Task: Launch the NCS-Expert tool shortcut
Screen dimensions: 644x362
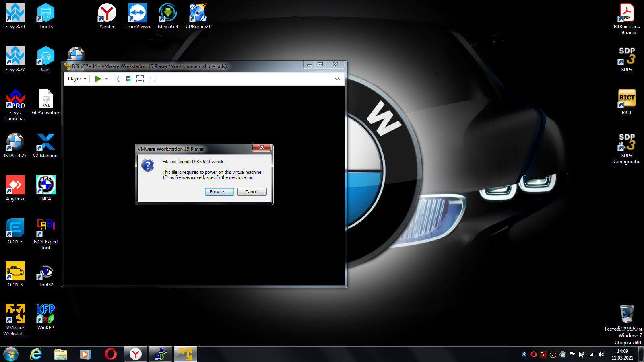Action: (x=46, y=234)
